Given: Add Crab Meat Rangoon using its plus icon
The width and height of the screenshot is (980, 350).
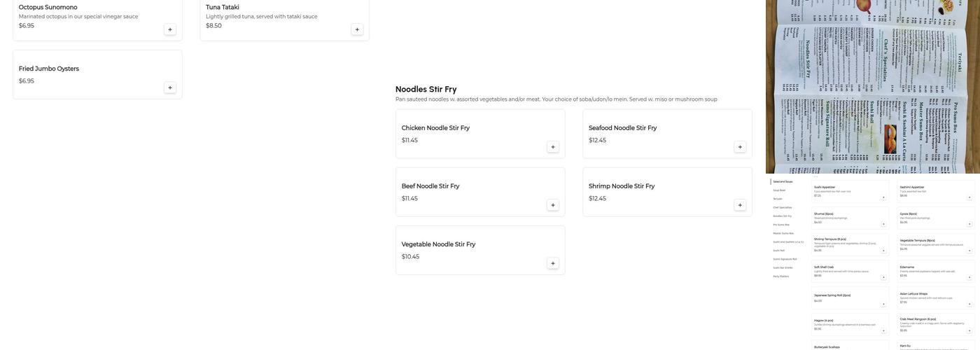Looking at the screenshot, I should [969, 330].
